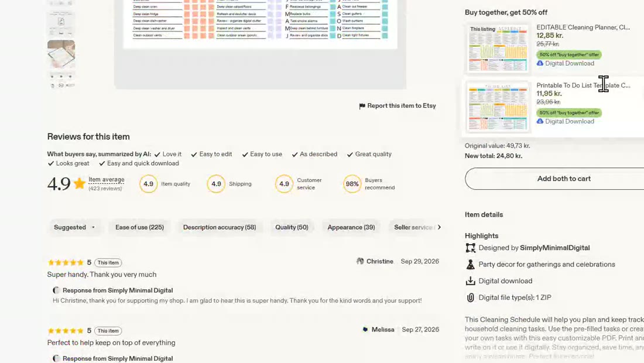Click the (423 reviews) count text
644x363 pixels.
coord(105,189)
